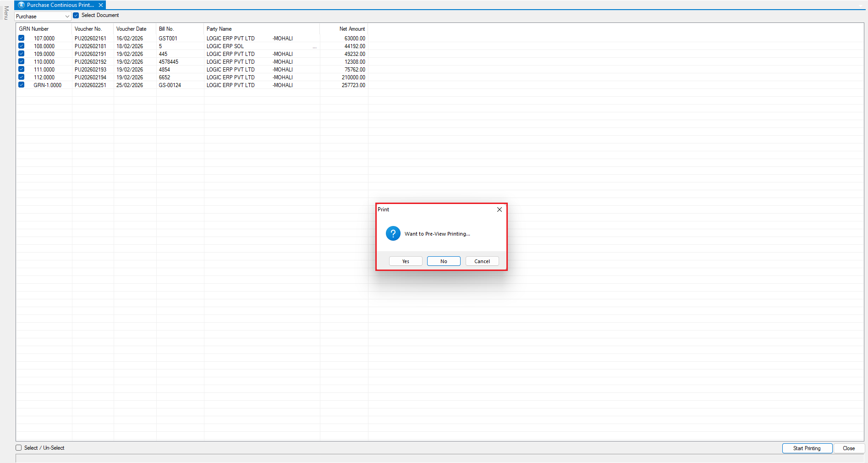This screenshot has width=868, height=463.
Task: Toggle the Select / Un-Select checkbox
Action: (19, 448)
